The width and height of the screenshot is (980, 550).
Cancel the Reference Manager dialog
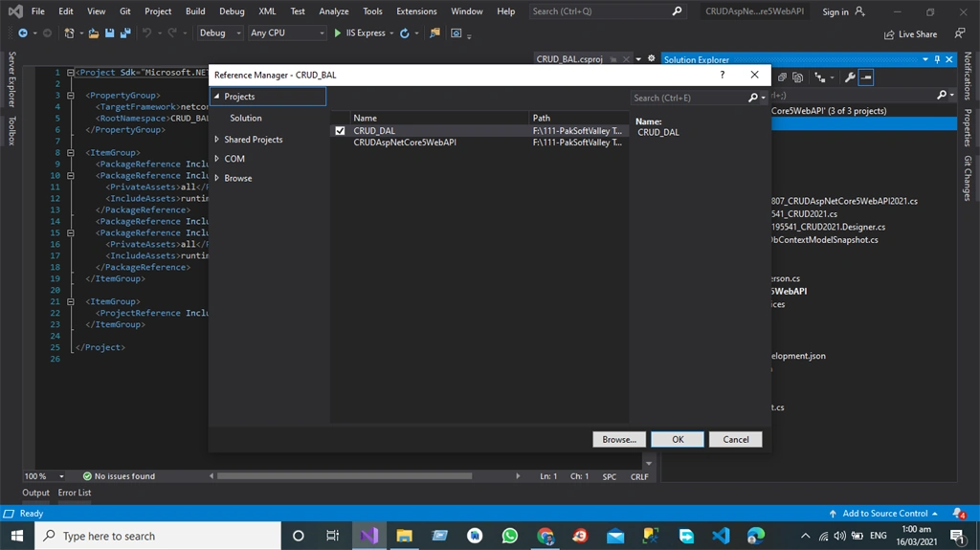click(x=736, y=439)
